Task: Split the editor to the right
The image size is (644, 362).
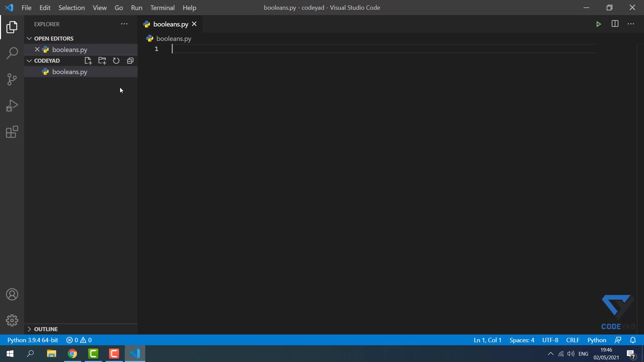Action: [x=615, y=24]
